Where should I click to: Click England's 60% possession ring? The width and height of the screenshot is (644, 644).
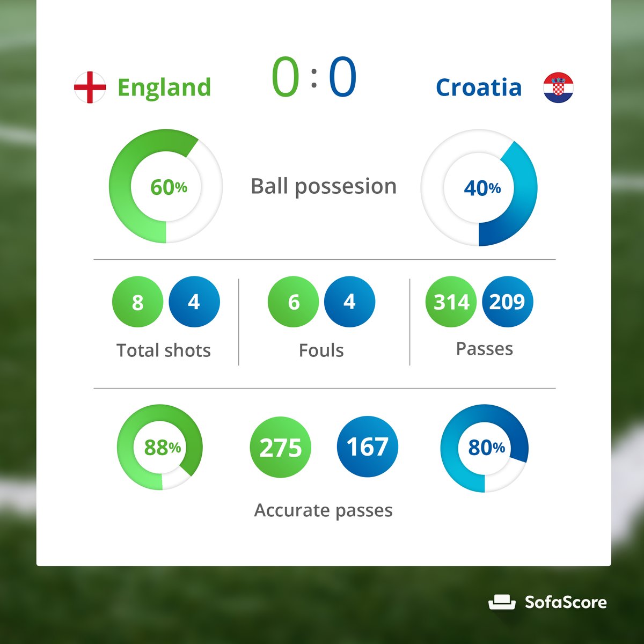166,186
